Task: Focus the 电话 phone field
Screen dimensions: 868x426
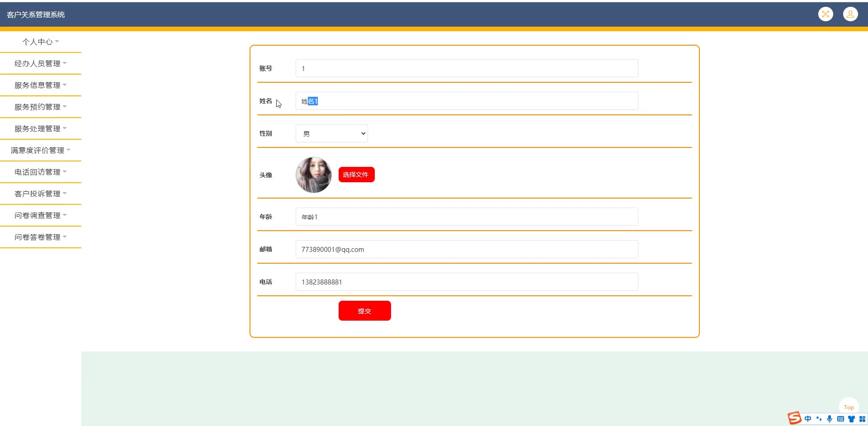Action: tap(467, 282)
